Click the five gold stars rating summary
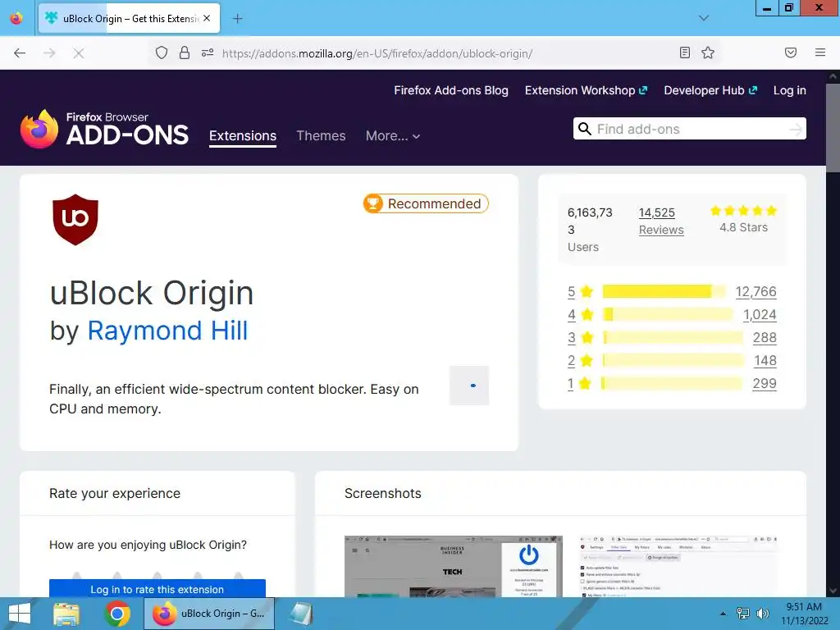840x630 pixels. pos(743,211)
